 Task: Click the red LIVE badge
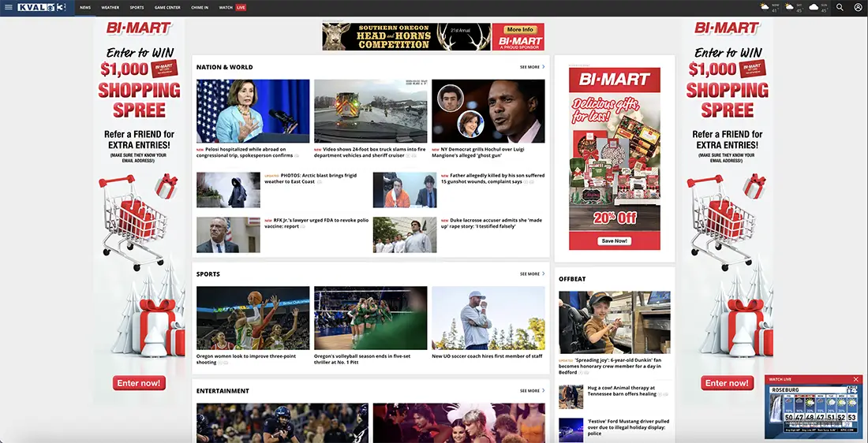tap(241, 7)
